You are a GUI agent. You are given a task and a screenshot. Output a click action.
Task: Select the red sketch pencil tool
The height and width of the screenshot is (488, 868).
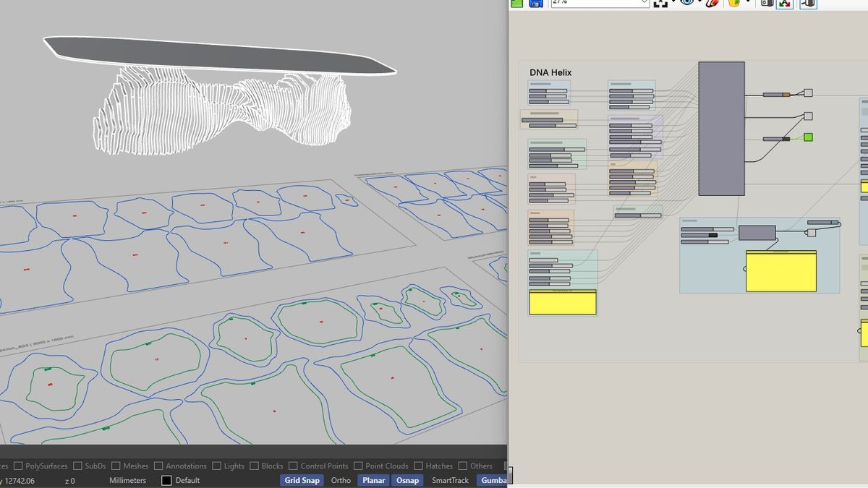tap(712, 3)
